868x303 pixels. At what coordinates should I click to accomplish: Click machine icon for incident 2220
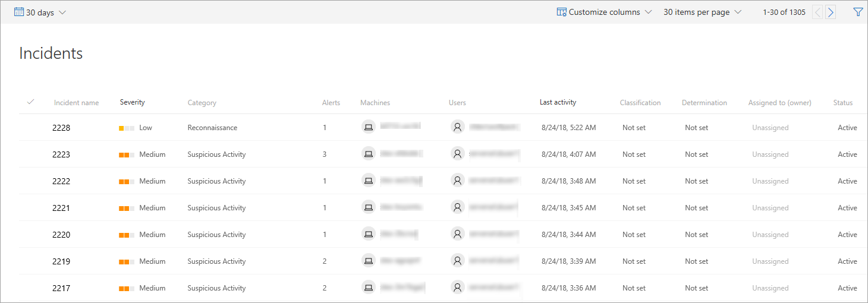pyautogui.click(x=369, y=234)
